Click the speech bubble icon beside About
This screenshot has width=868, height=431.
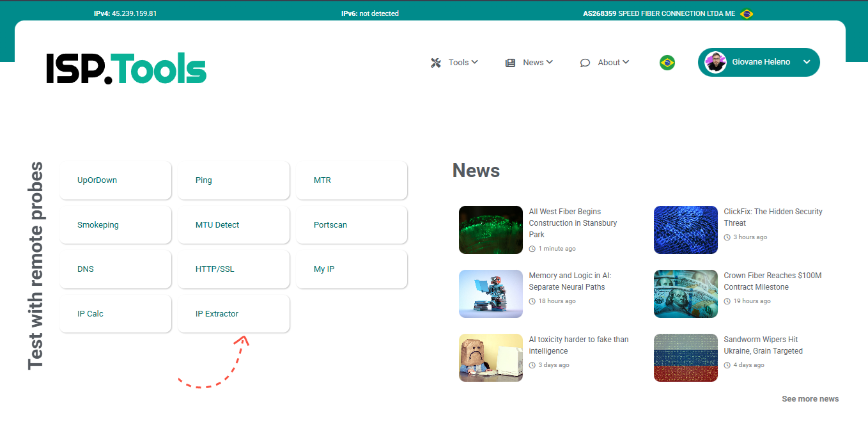[x=584, y=62]
